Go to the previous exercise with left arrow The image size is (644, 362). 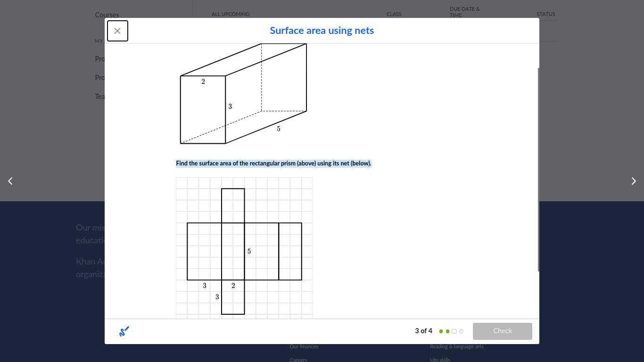point(10,181)
